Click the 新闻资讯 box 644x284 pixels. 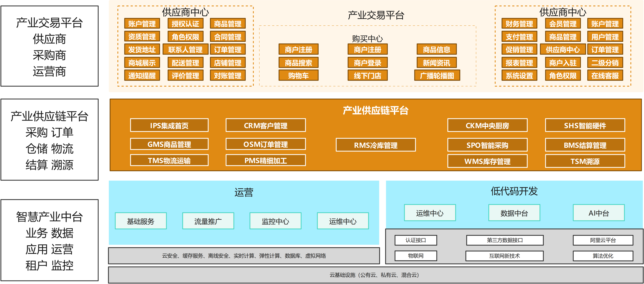437,63
